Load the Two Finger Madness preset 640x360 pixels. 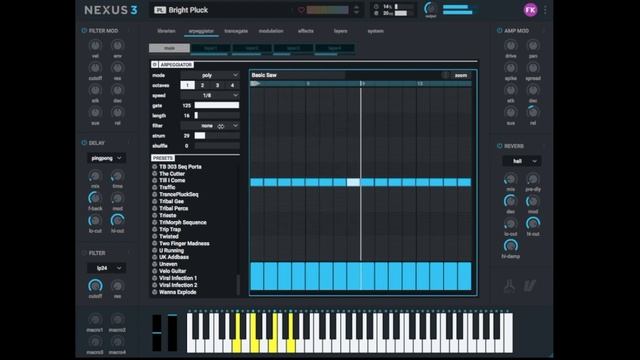pos(184,243)
